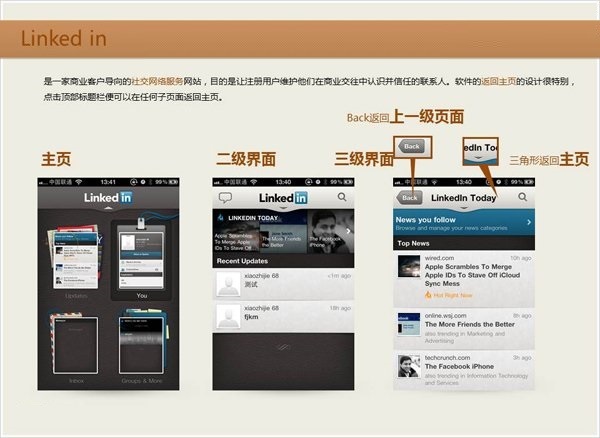Open the You profile badge card
This screenshot has width=600, height=438.
(x=141, y=260)
